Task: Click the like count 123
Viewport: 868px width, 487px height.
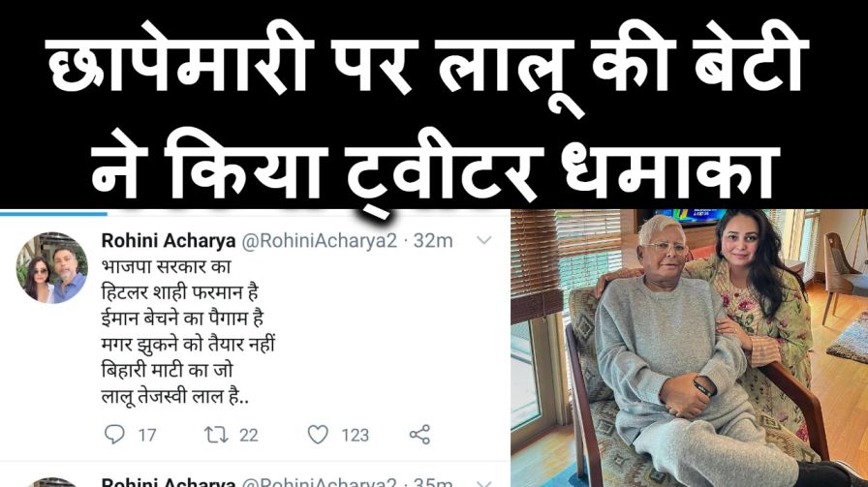Action: [x=355, y=436]
